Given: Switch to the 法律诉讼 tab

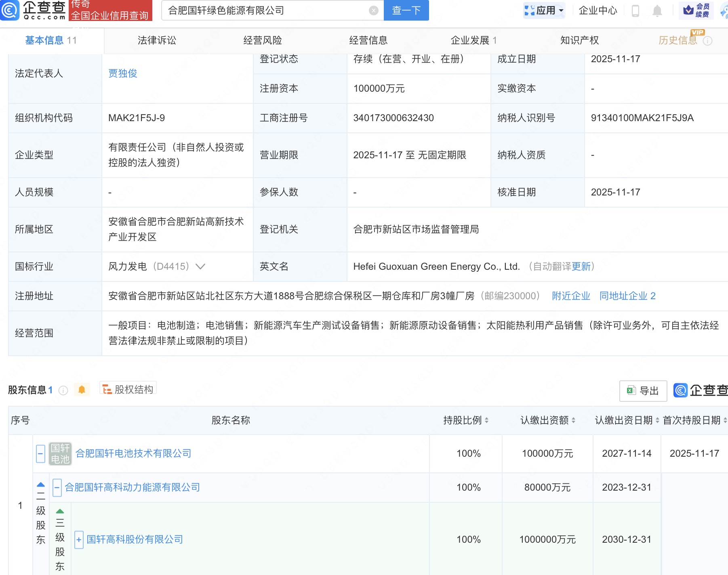Looking at the screenshot, I should point(157,40).
